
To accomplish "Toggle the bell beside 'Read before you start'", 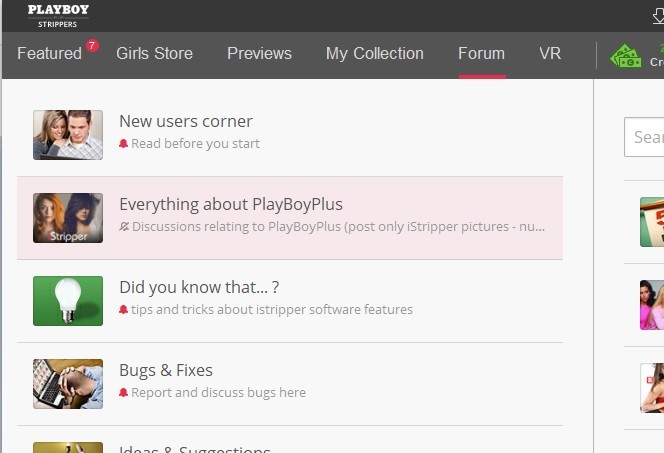I will 124,144.
